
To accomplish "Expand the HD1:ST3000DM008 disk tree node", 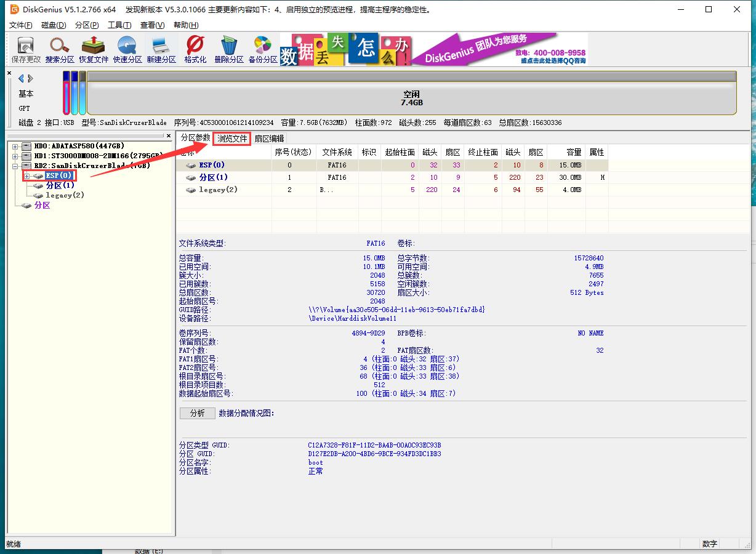I will [15, 156].
